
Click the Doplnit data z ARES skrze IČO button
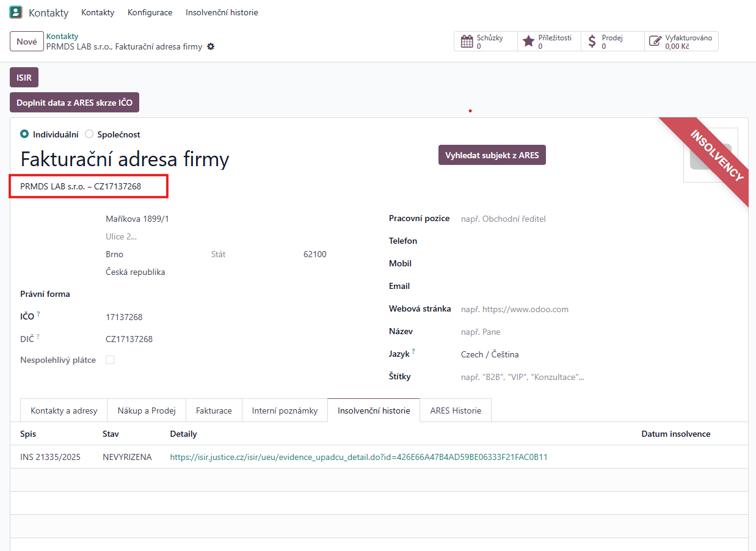[75, 103]
